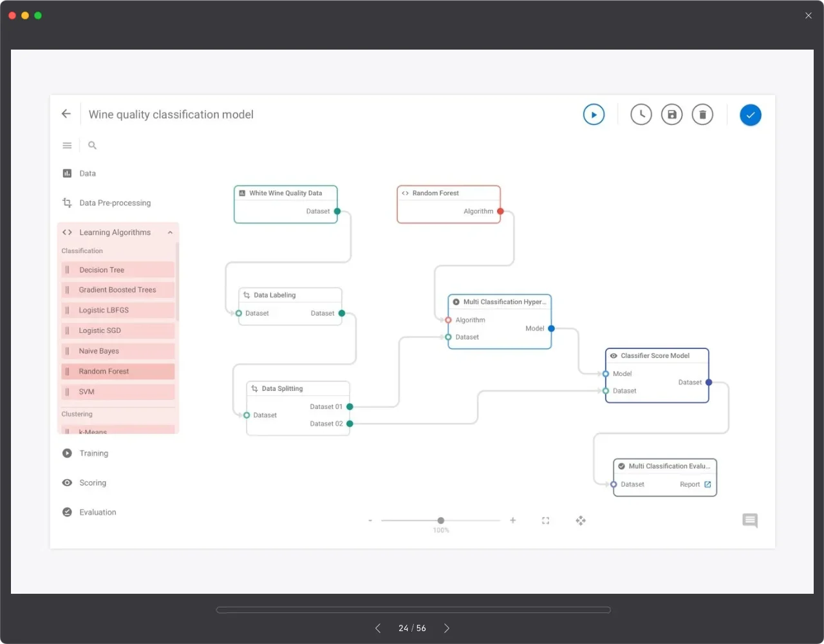
Task: Select Decision Tree algorithm
Action: 102,270
